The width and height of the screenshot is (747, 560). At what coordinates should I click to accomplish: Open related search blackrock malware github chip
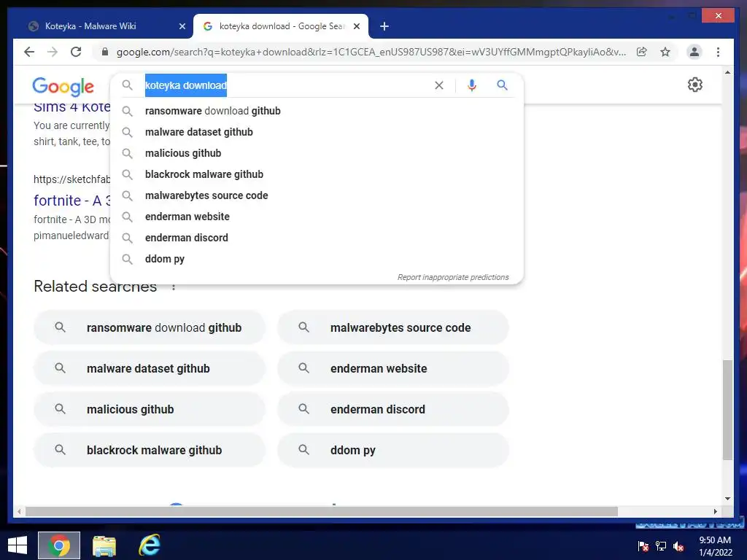(149, 451)
